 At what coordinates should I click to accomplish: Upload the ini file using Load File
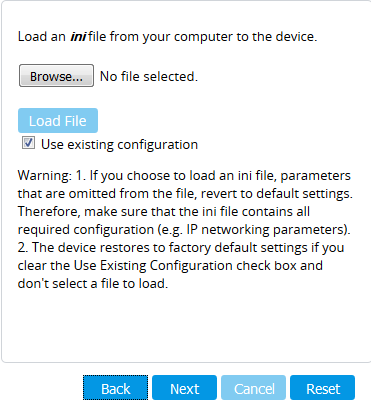pyautogui.click(x=58, y=120)
